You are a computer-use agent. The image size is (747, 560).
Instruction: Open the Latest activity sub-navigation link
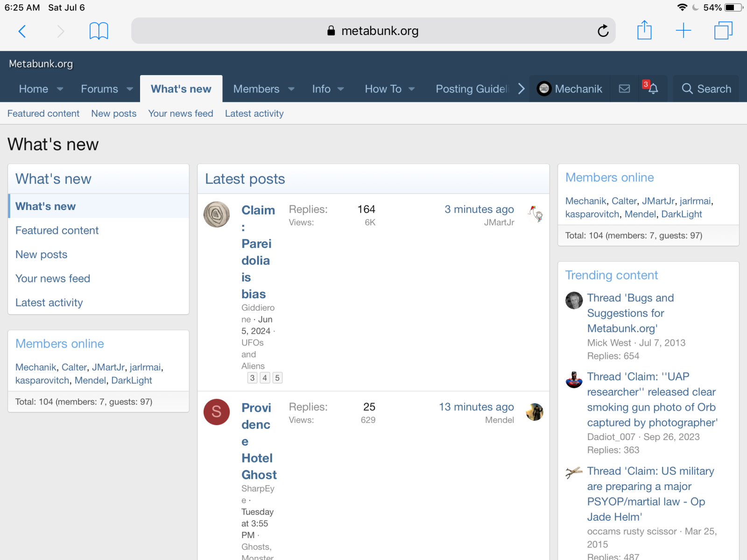[254, 113]
